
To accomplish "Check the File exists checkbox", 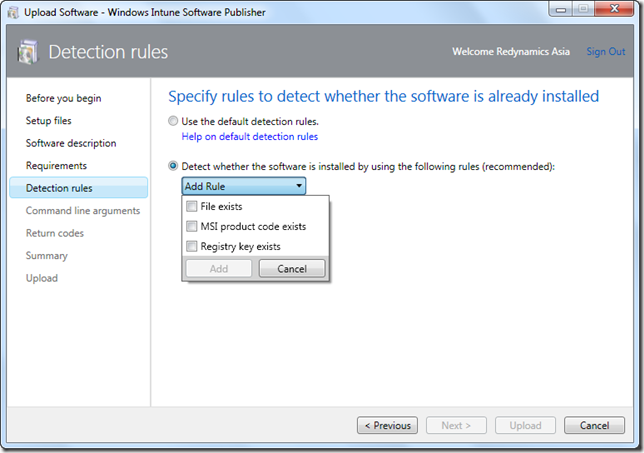I will [191, 206].
